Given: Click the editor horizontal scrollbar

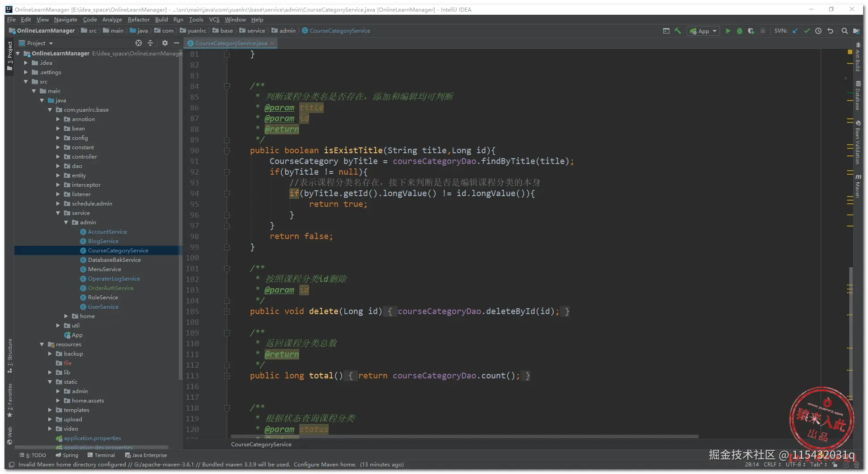Looking at the screenshot, I should coord(464,436).
